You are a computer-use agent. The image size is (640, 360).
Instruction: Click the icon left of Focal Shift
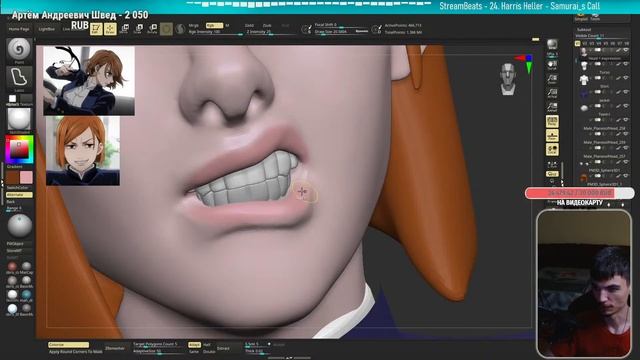point(306,29)
